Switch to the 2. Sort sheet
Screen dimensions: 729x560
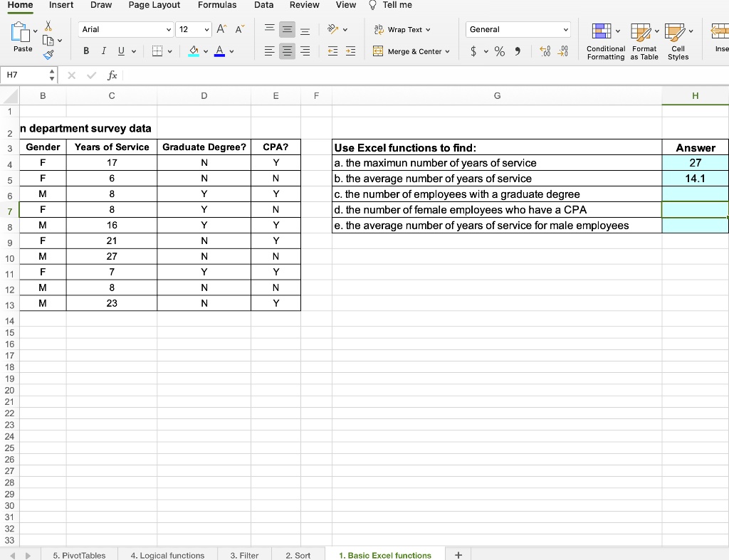(x=298, y=555)
